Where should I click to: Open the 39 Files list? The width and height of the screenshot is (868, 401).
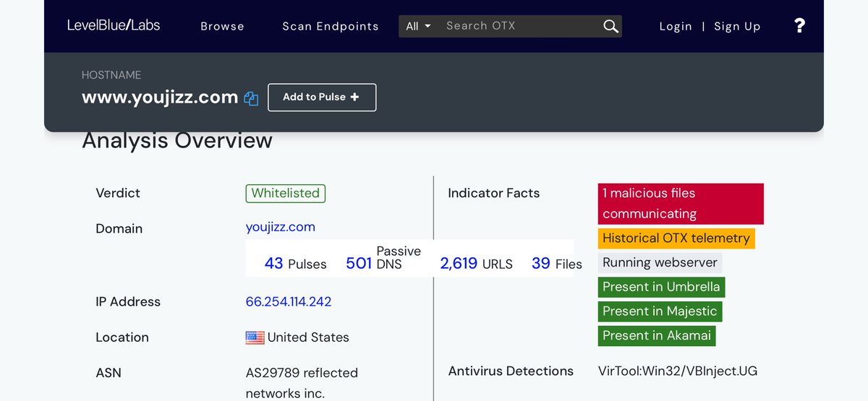(x=556, y=264)
